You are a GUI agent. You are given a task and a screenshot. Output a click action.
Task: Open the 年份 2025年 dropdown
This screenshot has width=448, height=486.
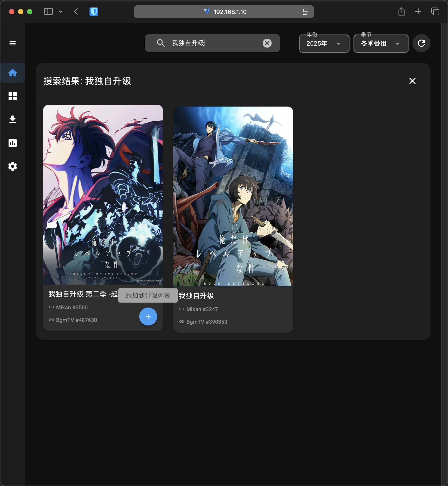pyautogui.click(x=324, y=44)
